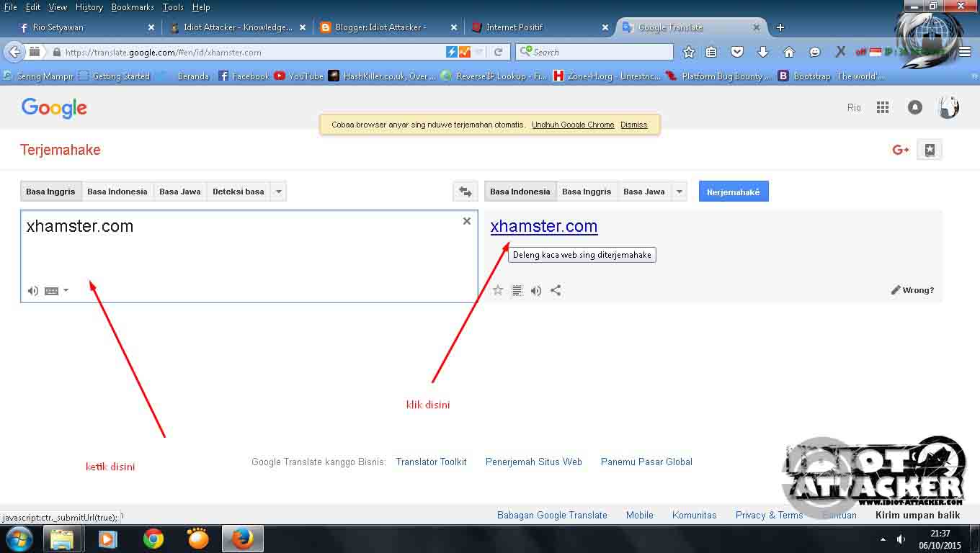Viewport: 980px width, 553px height.
Task: Open the Google logo homepage
Action: pos(54,108)
